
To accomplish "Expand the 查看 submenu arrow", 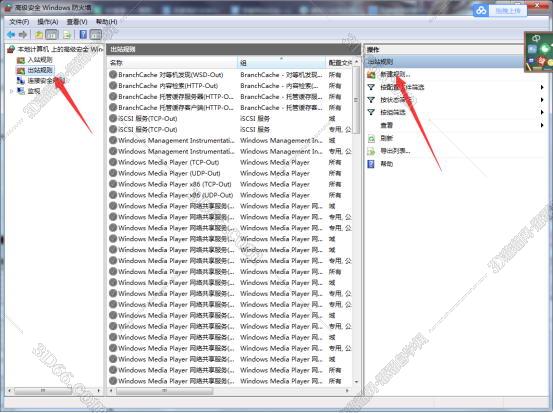I will pyautogui.click(x=542, y=125).
